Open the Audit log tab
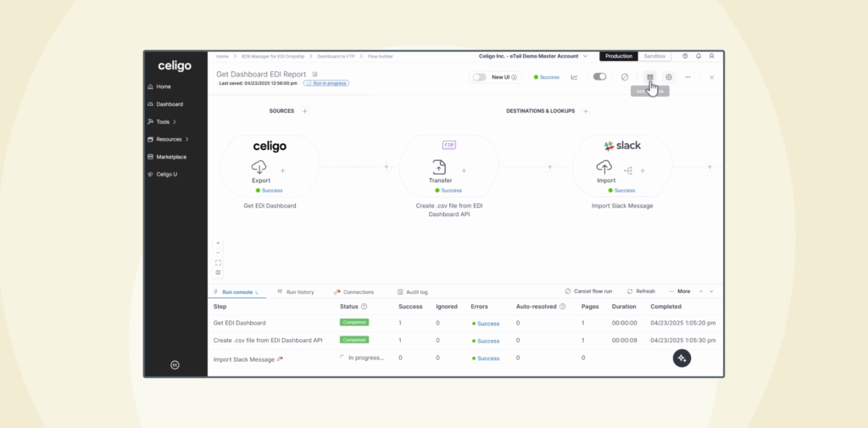The width and height of the screenshot is (868, 428). coord(413,292)
